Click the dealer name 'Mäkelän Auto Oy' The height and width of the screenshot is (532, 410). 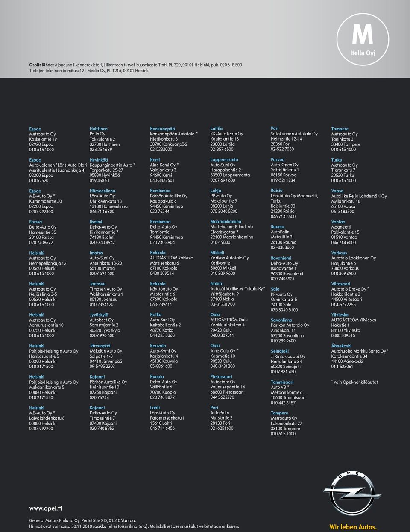106,351
